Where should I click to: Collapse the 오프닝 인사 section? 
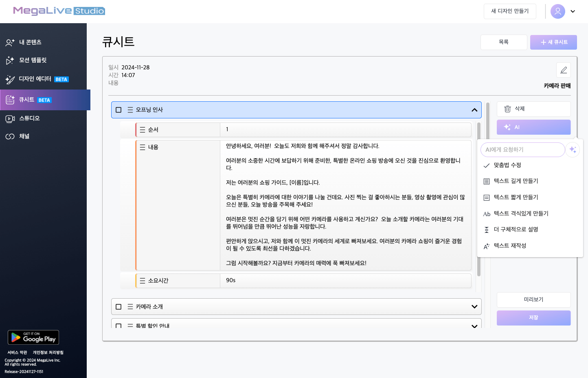(x=474, y=110)
